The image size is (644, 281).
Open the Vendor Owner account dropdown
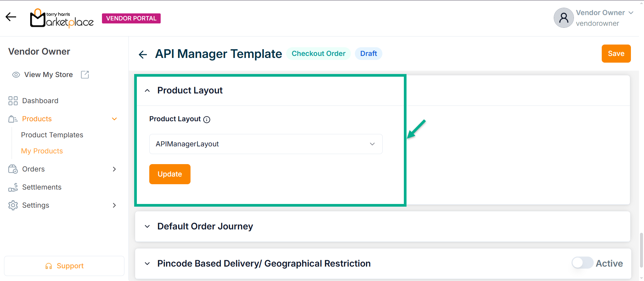(x=631, y=13)
